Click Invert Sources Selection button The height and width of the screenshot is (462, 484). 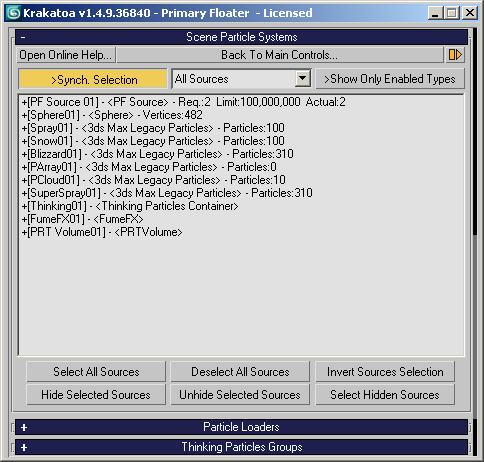pos(385,372)
